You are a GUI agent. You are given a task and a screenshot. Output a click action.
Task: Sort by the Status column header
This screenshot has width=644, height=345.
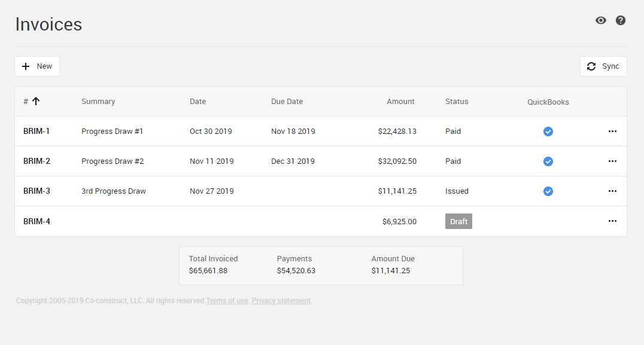[457, 102]
